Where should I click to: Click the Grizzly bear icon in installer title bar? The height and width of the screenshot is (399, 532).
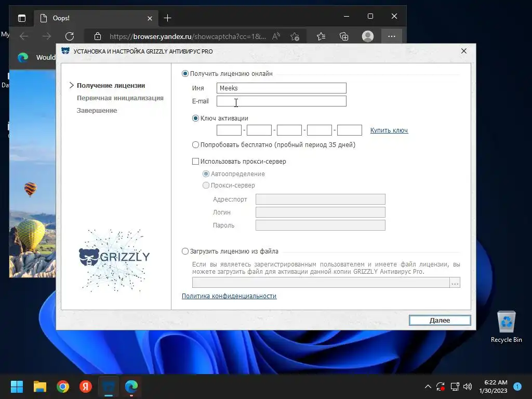(x=65, y=51)
